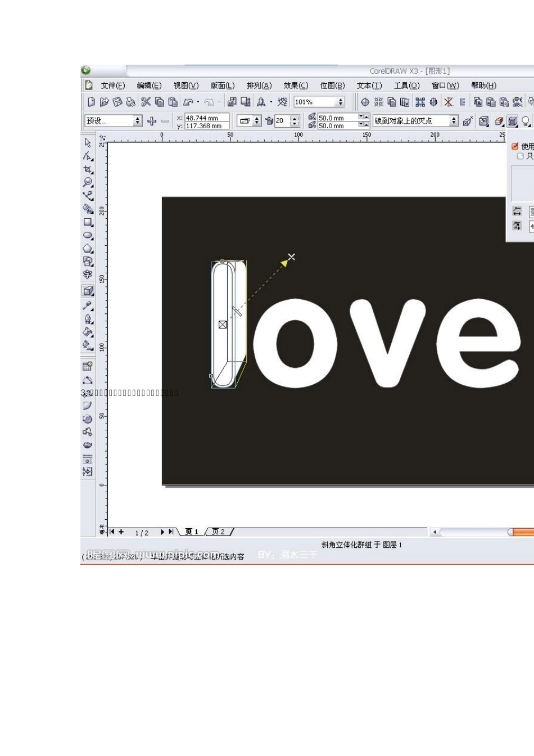Select the Eyedropper tool
Viewport: 534px width, 756px height.
88,305
